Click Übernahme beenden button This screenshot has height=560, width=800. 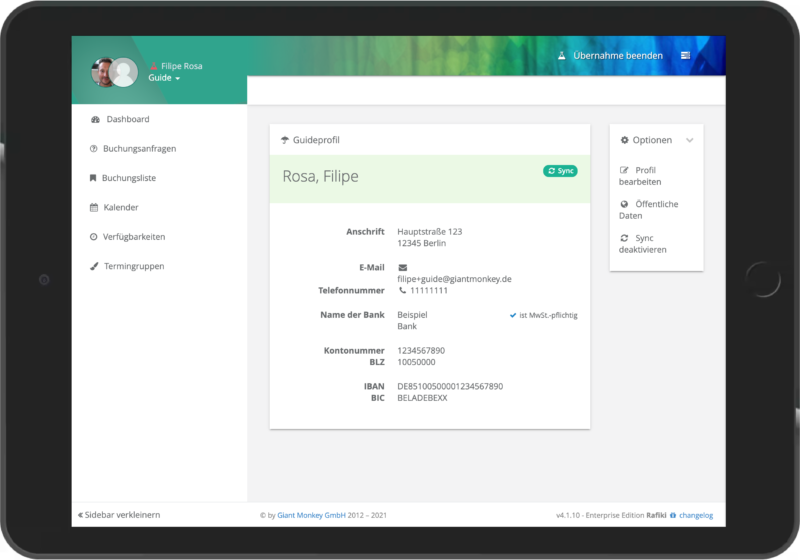(x=610, y=56)
